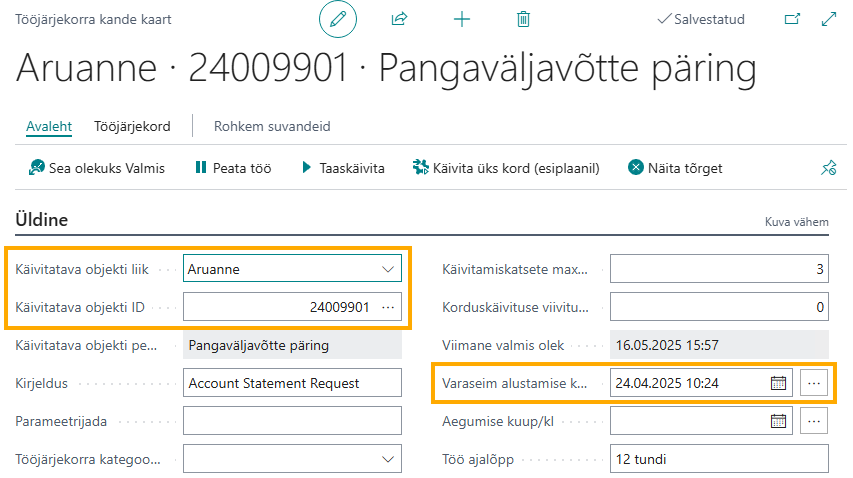Open Rohkem suvandeid menu

pos(272,126)
